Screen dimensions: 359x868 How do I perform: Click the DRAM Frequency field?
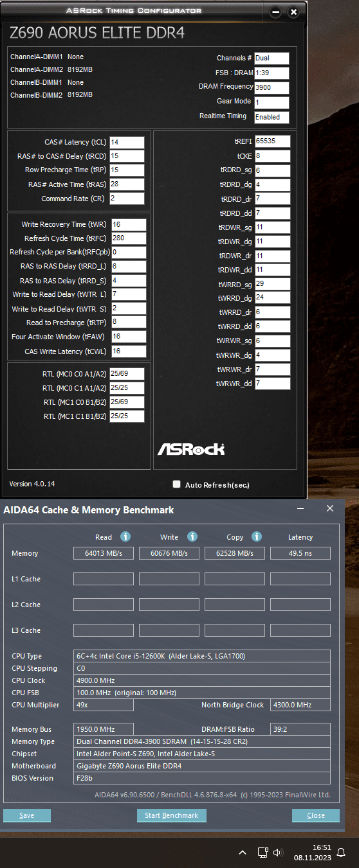[x=272, y=88]
